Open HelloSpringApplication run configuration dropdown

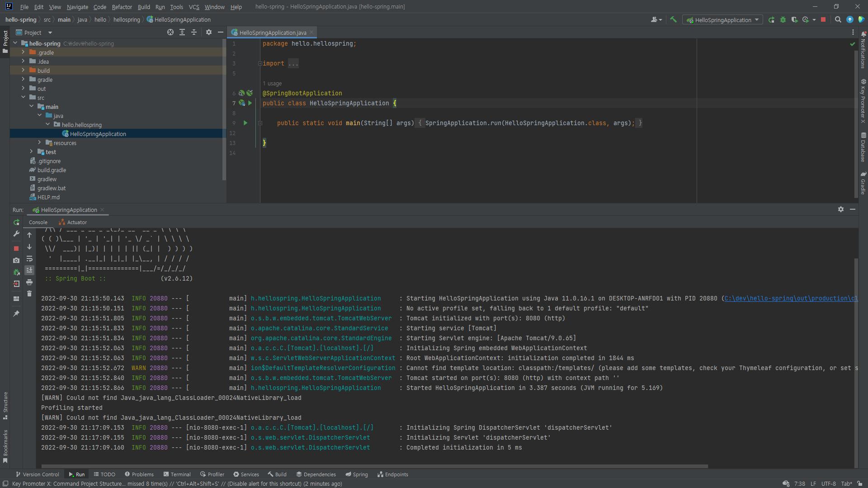pos(723,20)
